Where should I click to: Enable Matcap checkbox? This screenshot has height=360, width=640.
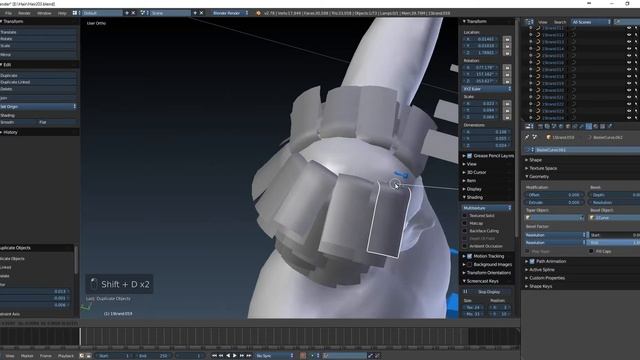[x=464, y=223]
